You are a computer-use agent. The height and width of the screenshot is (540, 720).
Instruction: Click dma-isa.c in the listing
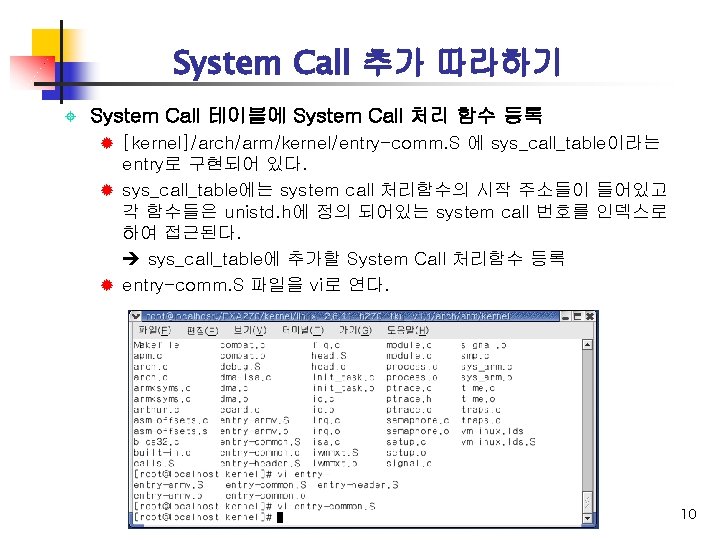[x=246, y=377]
